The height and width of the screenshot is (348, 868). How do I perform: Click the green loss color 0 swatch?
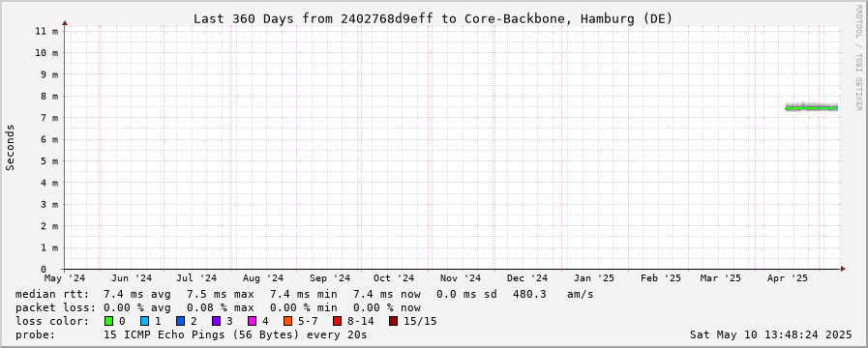108,321
